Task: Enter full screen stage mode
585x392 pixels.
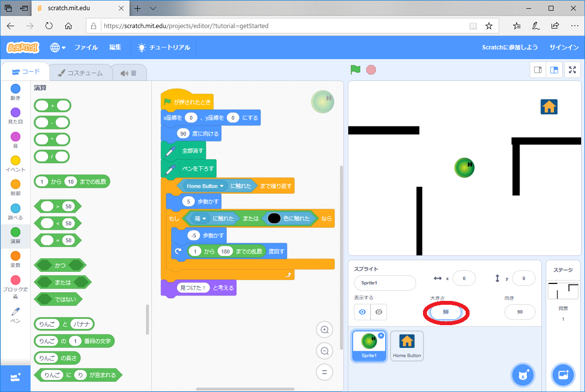Action: coord(572,70)
